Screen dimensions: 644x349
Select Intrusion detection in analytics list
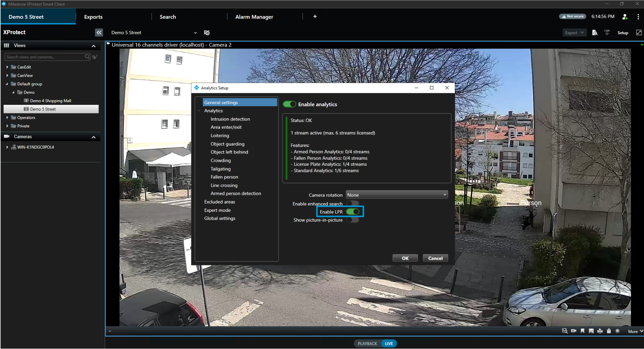[230, 119]
